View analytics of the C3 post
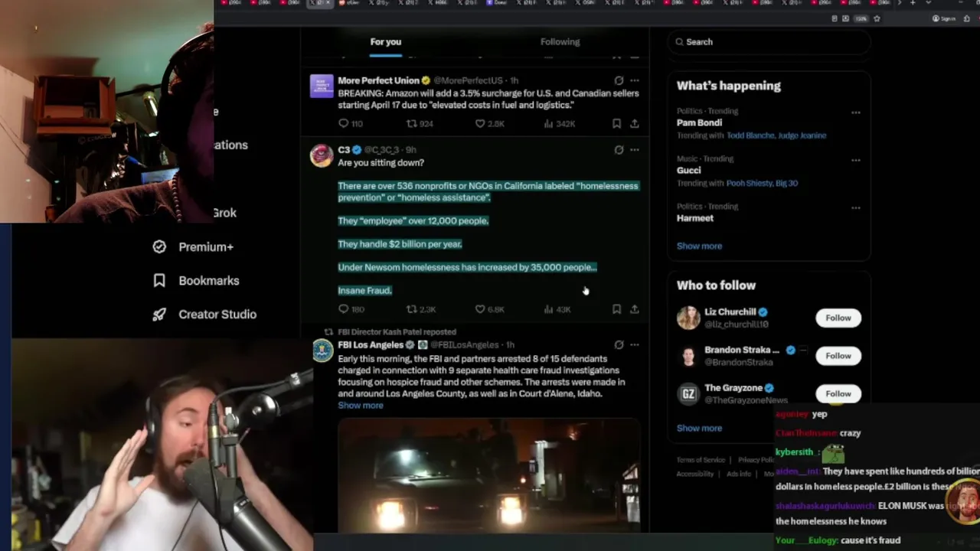The height and width of the screenshot is (551, 980). pyautogui.click(x=557, y=309)
